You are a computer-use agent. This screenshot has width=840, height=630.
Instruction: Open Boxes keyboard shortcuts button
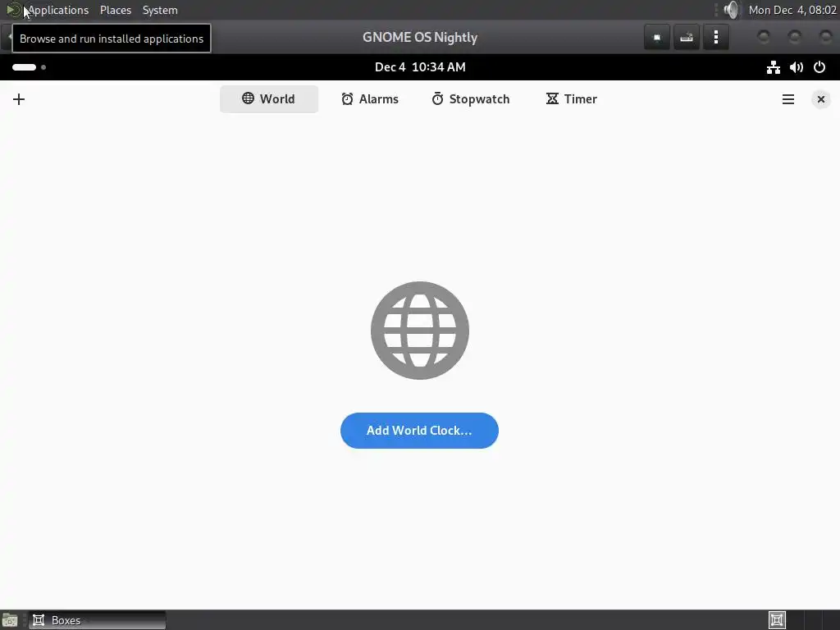(x=687, y=38)
